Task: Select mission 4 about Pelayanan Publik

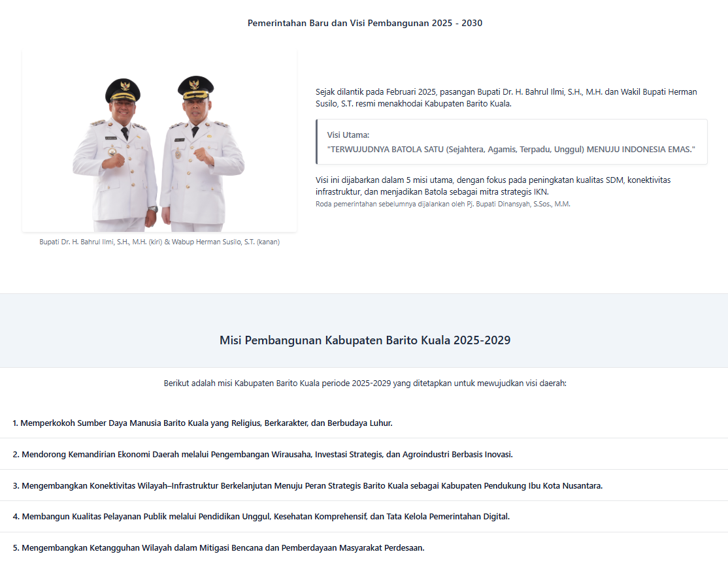Action: 261,517
